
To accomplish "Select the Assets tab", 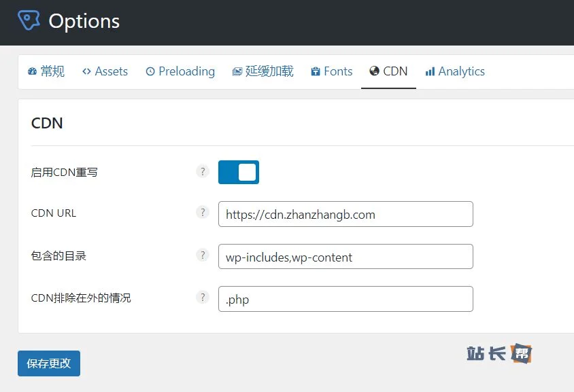I will pyautogui.click(x=105, y=71).
